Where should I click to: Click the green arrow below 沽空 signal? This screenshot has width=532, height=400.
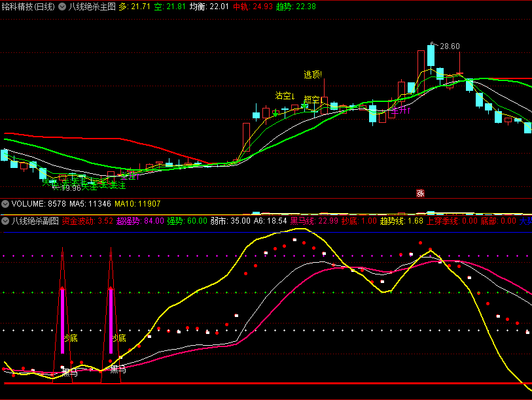(x=275, y=114)
